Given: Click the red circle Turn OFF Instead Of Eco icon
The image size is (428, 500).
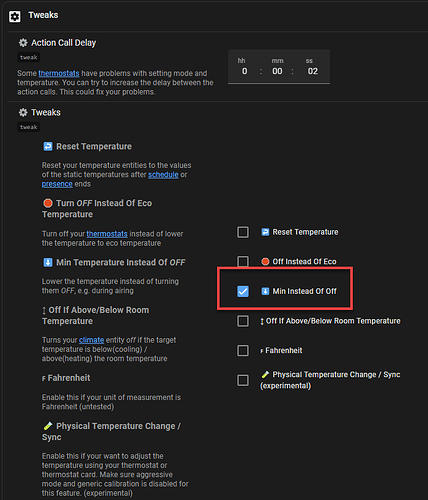Looking at the screenshot, I should coord(48,203).
